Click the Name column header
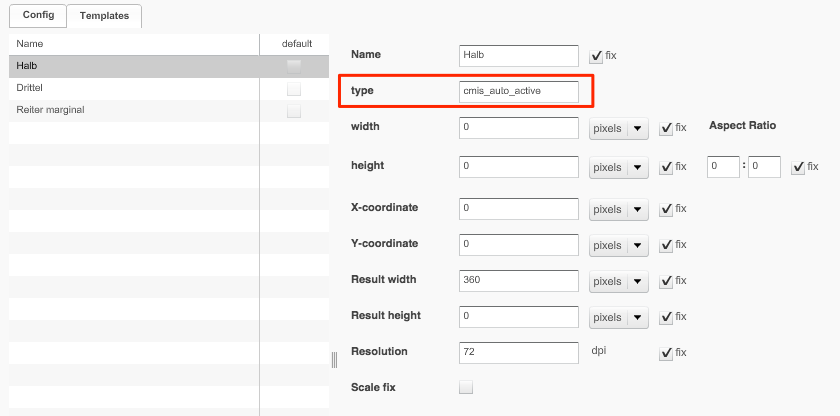The width and height of the screenshot is (840, 416). click(x=134, y=44)
